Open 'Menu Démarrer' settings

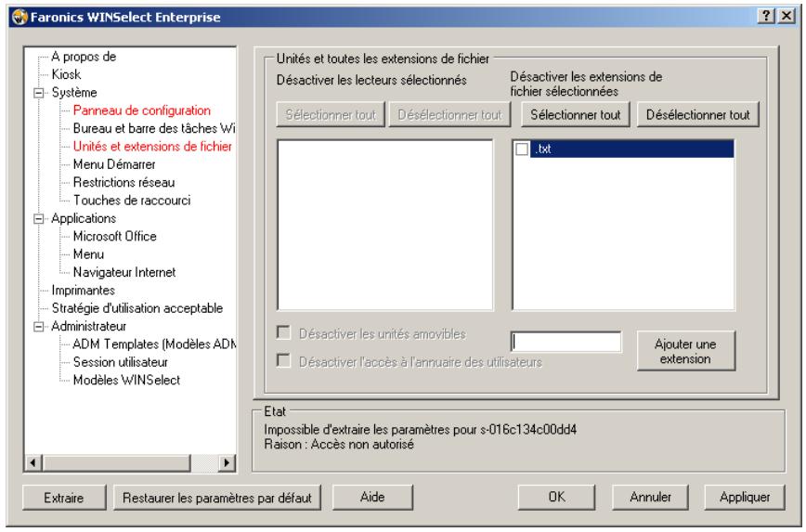tap(114, 164)
